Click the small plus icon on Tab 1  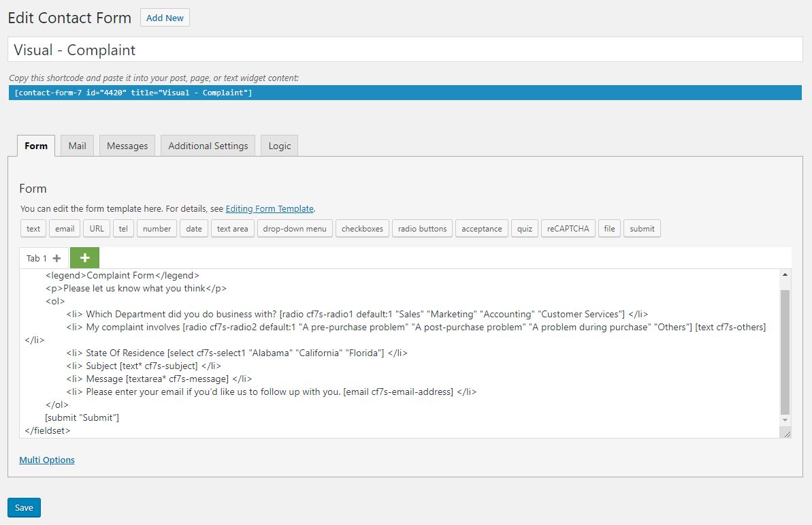point(56,259)
